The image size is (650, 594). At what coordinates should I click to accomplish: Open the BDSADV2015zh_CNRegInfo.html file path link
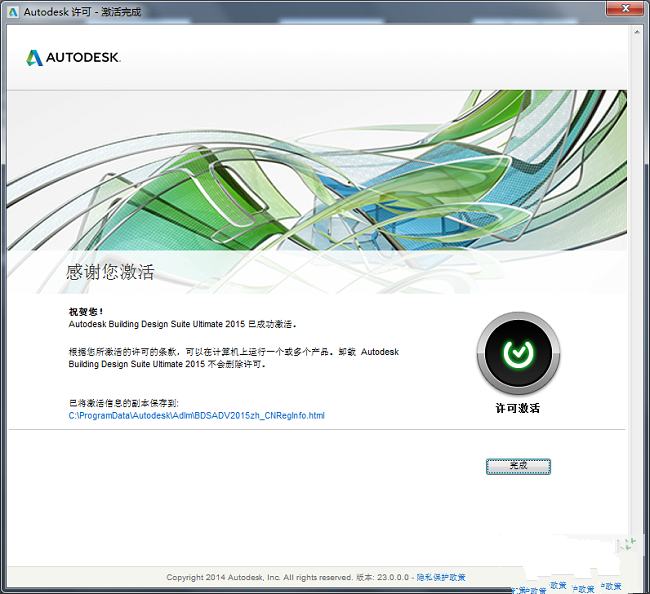[x=196, y=415]
